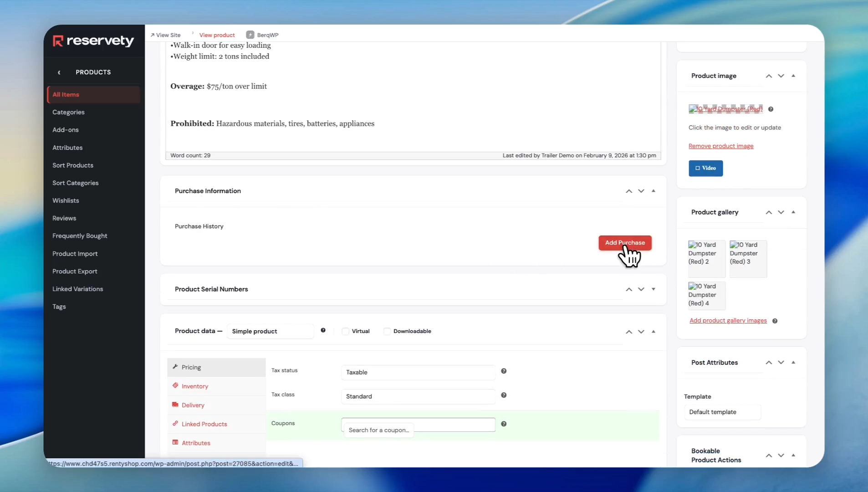Enable the Virtual checkbox

pyautogui.click(x=345, y=332)
